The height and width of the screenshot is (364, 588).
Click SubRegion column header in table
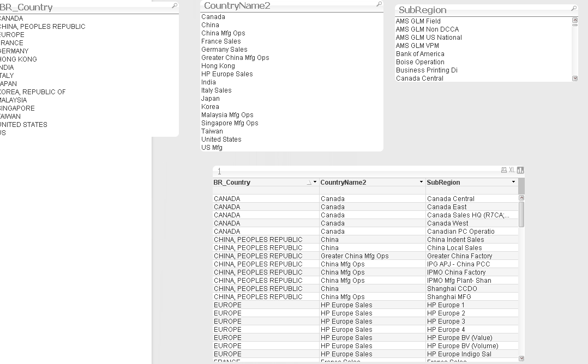coord(443,183)
